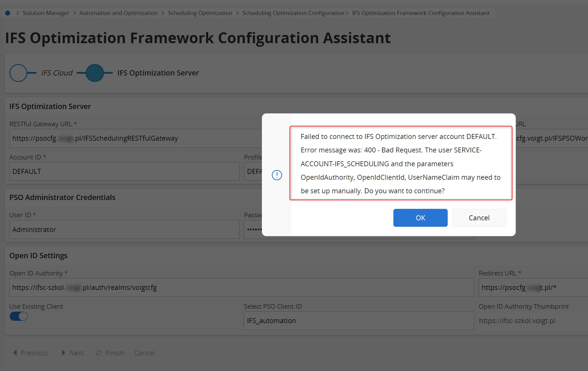The height and width of the screenshot is (371, 588).
Task: Open Solution Manager breadcrumb link
Action: pyautogui.click(x=46, y=13)
